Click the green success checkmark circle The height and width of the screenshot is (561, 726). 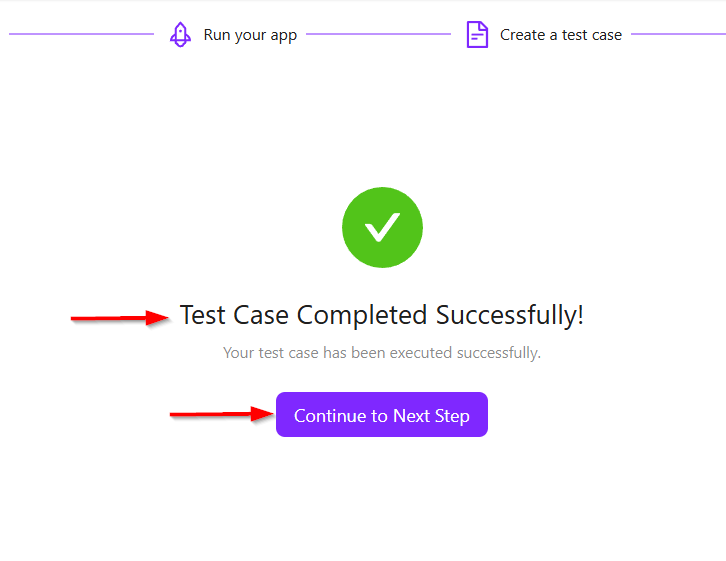click(382, 228)
